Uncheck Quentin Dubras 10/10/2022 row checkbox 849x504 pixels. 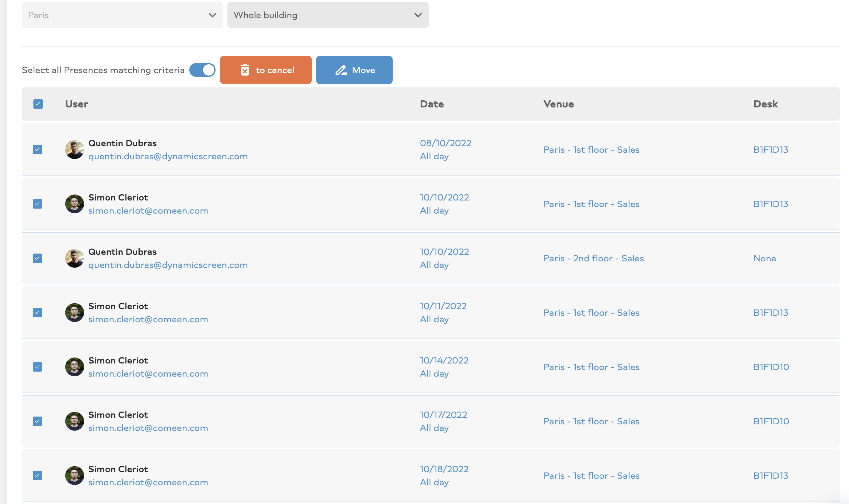pos(37,258)
